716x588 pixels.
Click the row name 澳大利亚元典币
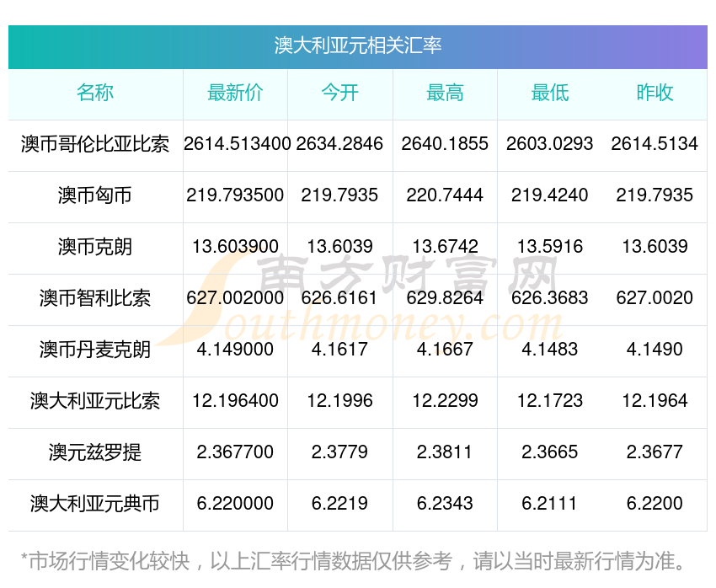95,504
